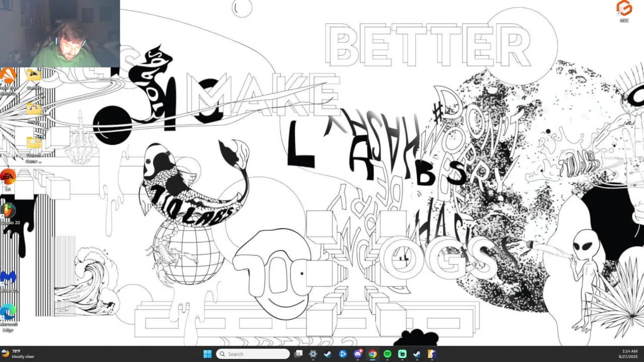This screenshot has height=362, width=644.
Task: Open the weather widget showing 78°F
Action: [x=18, y=354]
